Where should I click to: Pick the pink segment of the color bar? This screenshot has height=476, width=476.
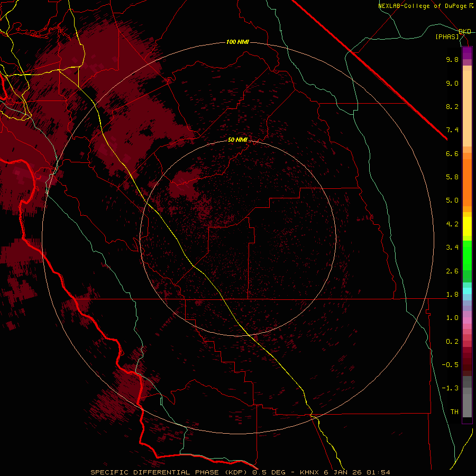point(467,321)
